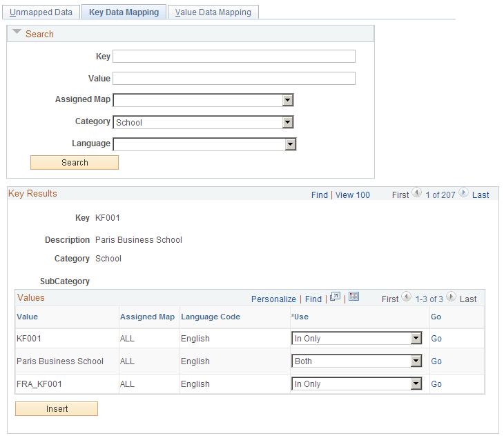Click Go link for Paris Business School row
Screen dimensions: 504x438
436,361
